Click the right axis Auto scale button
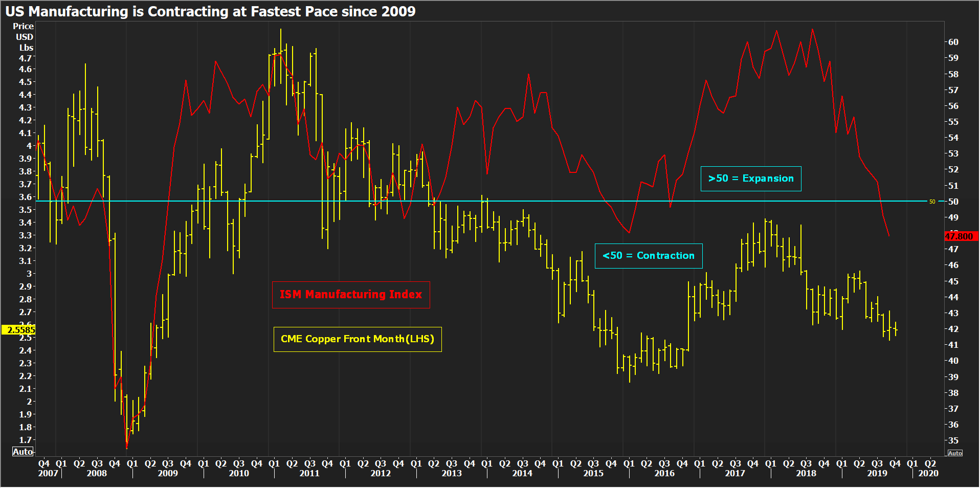 pyautogui.click(x=954, y=453)
